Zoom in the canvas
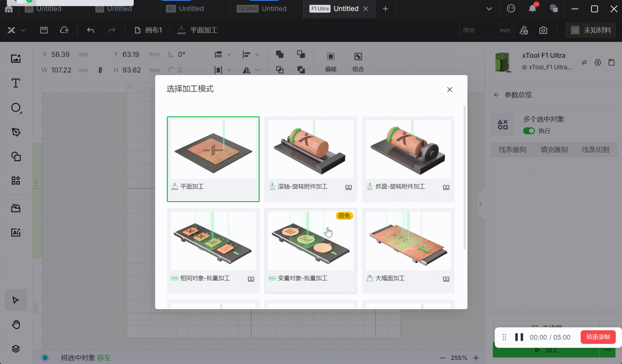Image resolution: width=622 pixels, height=364 pixels. click(x=476, y=358)
